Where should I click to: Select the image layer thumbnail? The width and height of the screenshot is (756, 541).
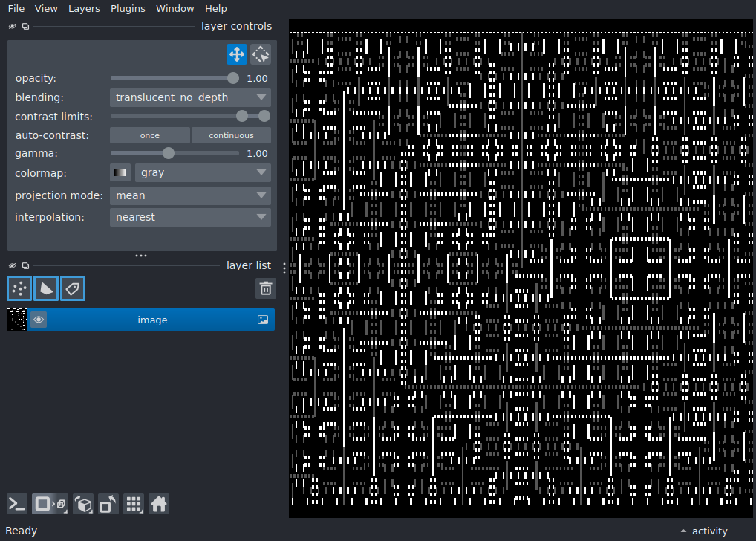(x=17, y=320)
